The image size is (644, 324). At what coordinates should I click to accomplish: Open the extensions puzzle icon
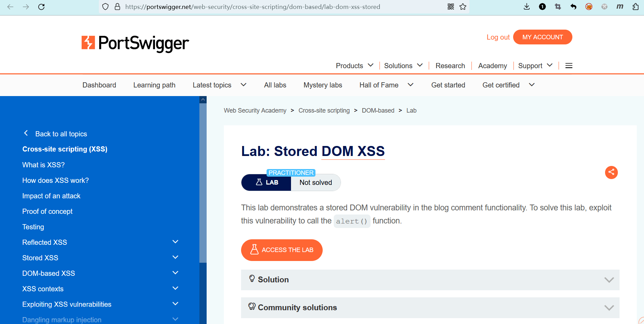click(x=636, y=7)
